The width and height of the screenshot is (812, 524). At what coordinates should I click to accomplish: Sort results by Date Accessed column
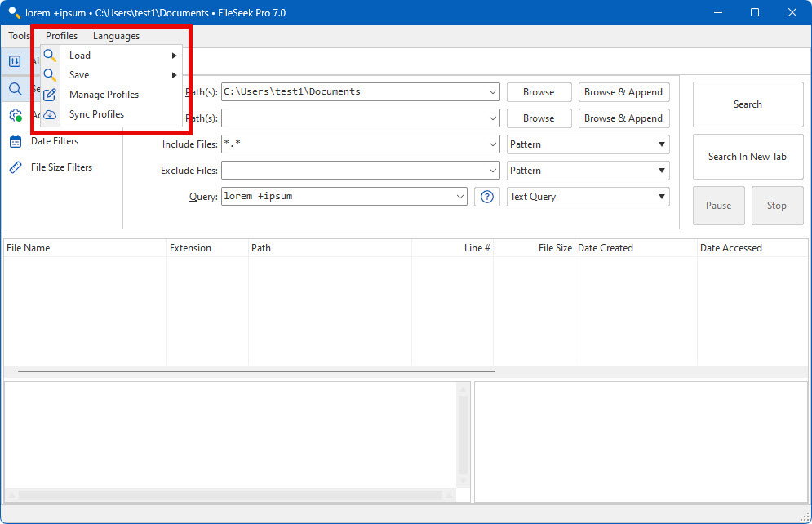point(752,248)
